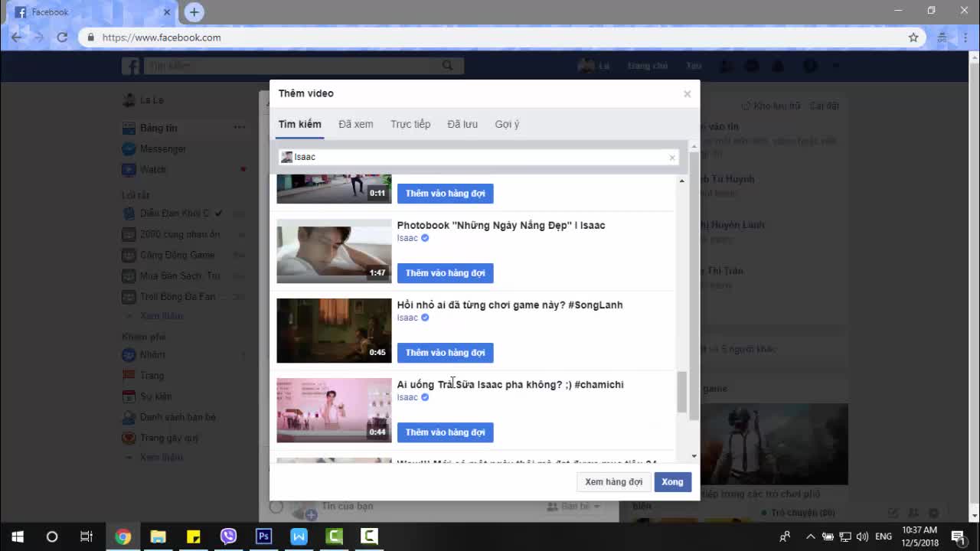
Task: Show hidden tray icons
Action: point(810,536)
